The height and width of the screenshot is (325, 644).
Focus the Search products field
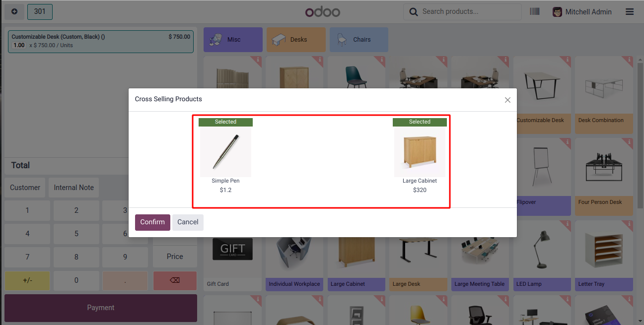coord(470,11)
